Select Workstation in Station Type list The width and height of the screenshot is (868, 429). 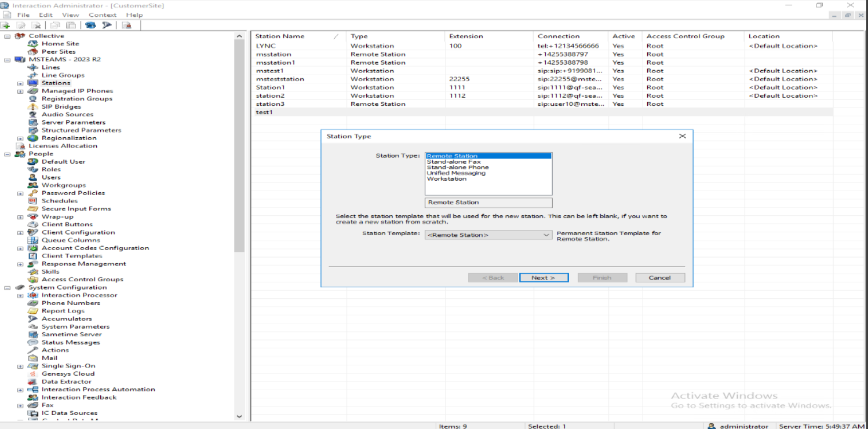click(x=446, y=179)
